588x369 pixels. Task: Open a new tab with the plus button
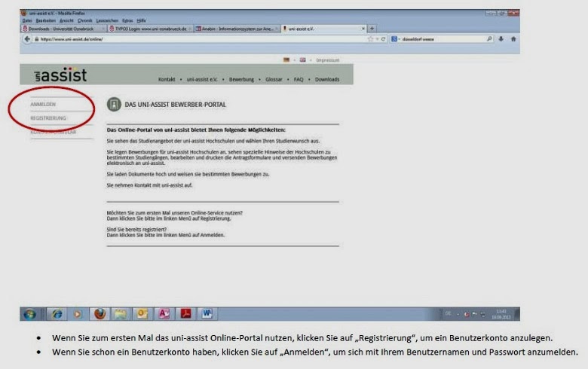(x=372, y=29)
